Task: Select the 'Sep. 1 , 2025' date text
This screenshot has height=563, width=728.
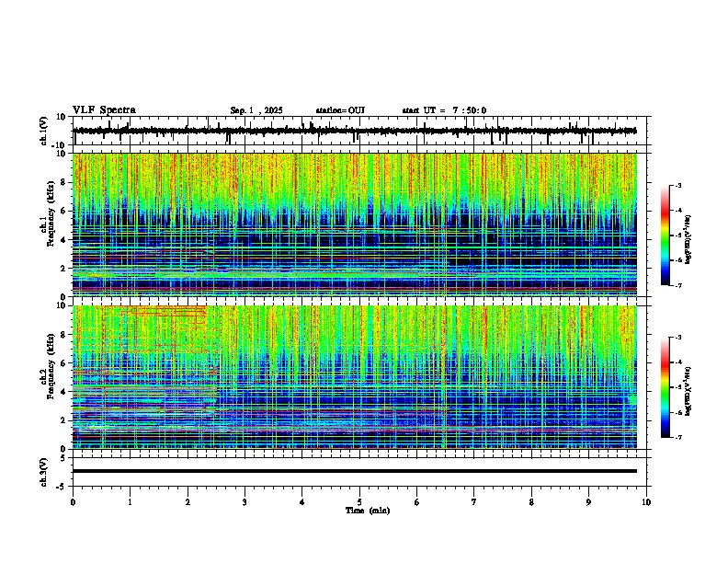Action: point(256,110)
